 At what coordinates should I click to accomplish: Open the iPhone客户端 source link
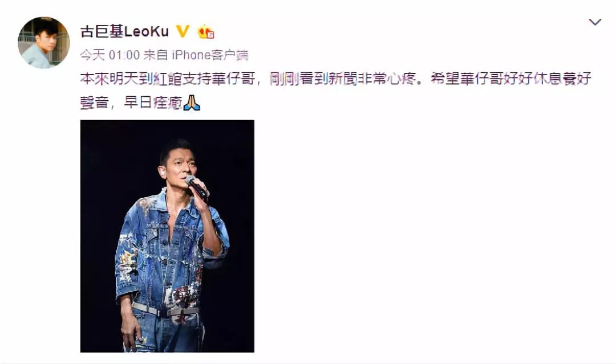pos(210,55)
